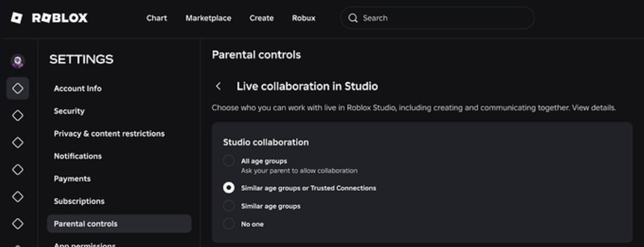Click the Studio collaboration section label

coord(266,142)
